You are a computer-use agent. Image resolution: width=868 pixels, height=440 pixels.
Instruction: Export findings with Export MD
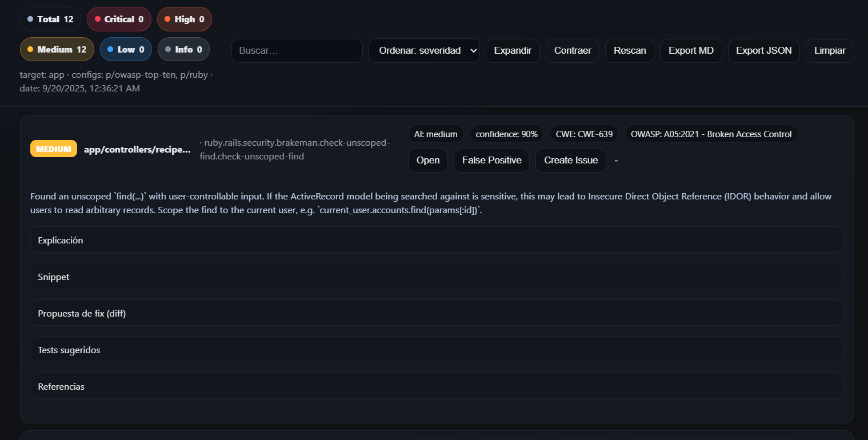pos(691,51)
